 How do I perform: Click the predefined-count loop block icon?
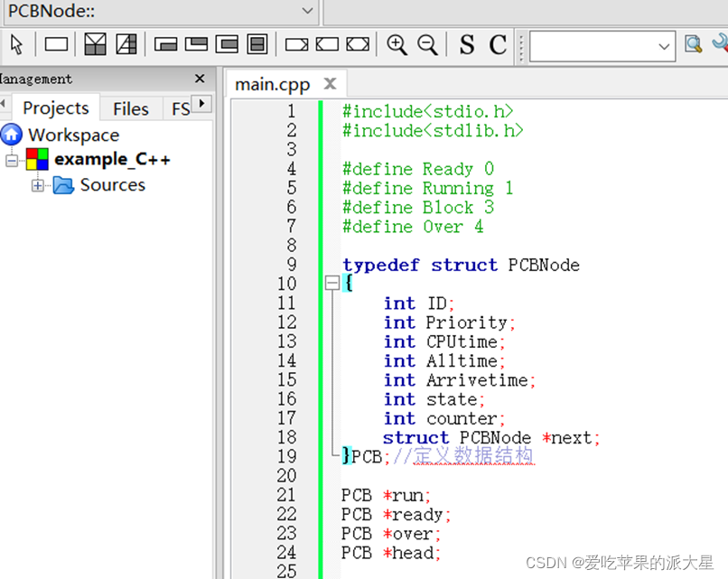click(x=227, y=44)
